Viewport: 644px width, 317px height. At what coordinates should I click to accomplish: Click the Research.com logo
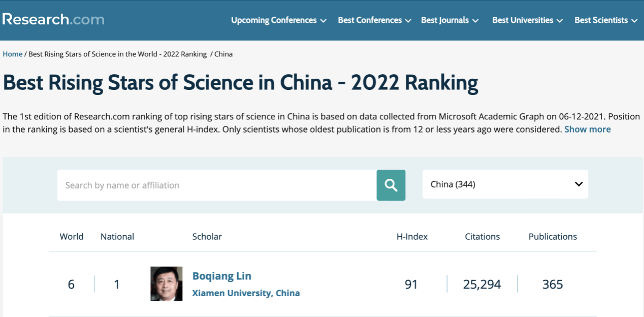(x=53, y=19)
